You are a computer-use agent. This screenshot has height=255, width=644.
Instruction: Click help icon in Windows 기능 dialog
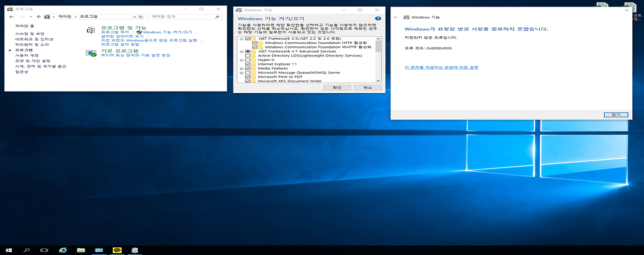pyautogui.click(x=378, y=19)
